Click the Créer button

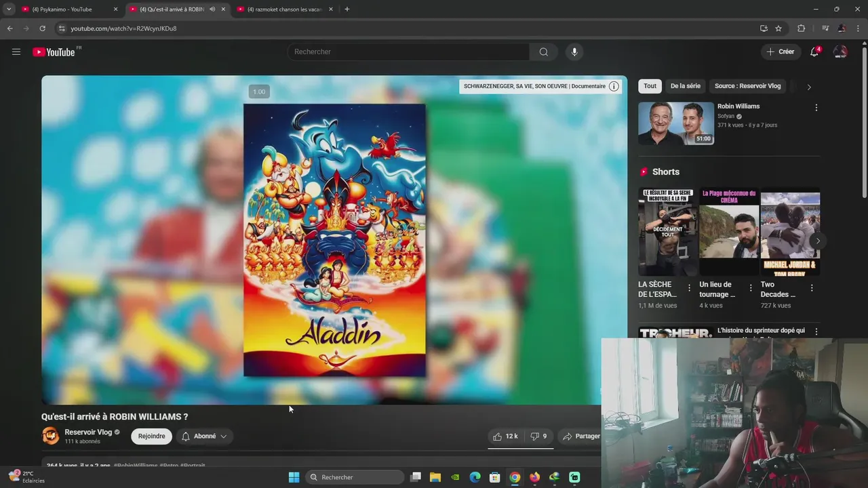(x=781, y=52)
